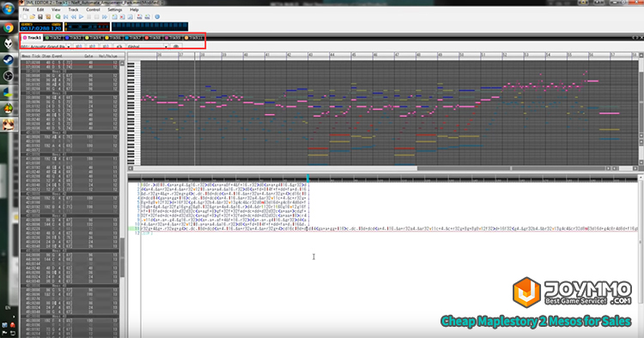
Task: Open the Settings menu
Action: [114, 9]
